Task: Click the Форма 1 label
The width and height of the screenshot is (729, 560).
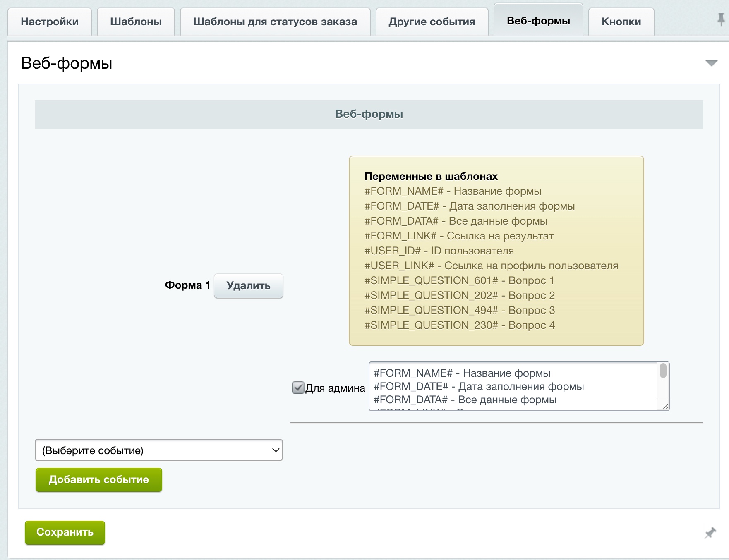Action: click(x=187, y=285)
